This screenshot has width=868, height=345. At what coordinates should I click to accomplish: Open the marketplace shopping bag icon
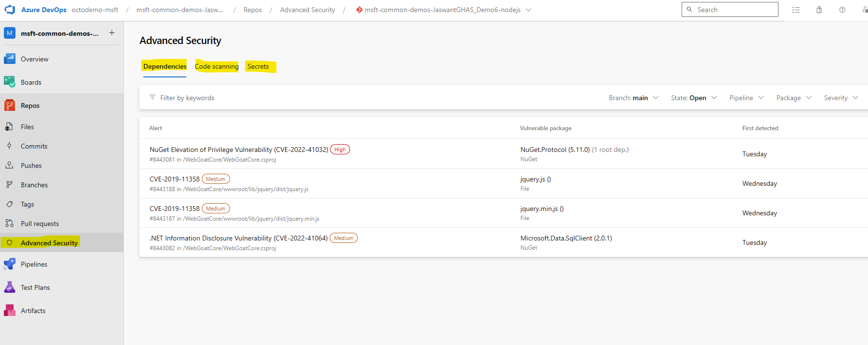pyautogui.click(x=819, y=10)
